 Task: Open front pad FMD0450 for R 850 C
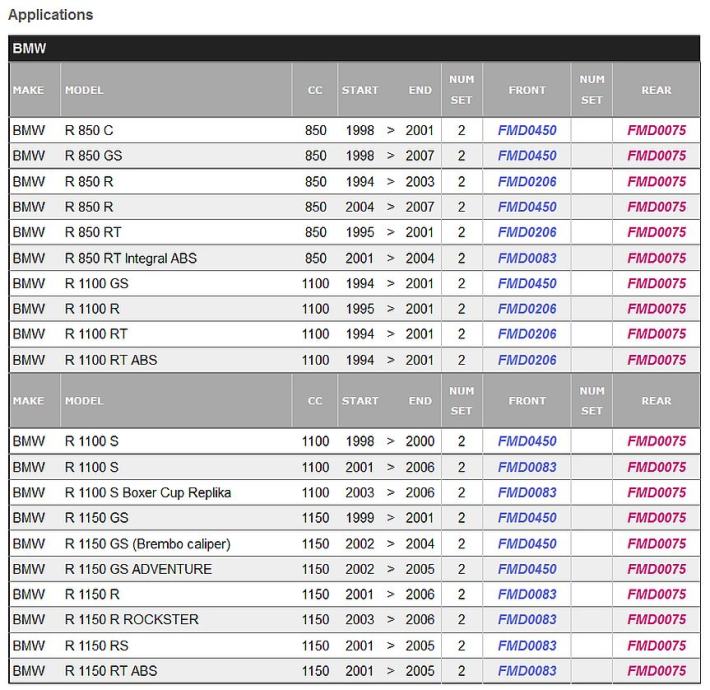[527, 131]
